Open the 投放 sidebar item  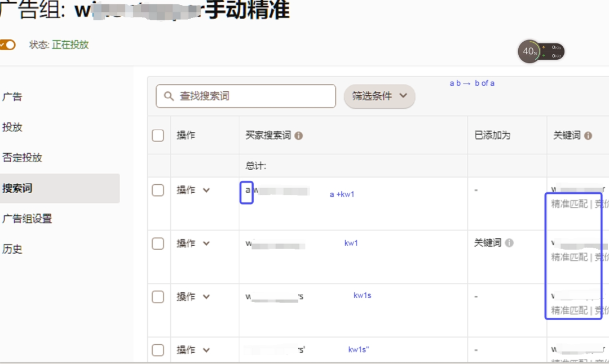pyautogui.click(x=12, y=127)
